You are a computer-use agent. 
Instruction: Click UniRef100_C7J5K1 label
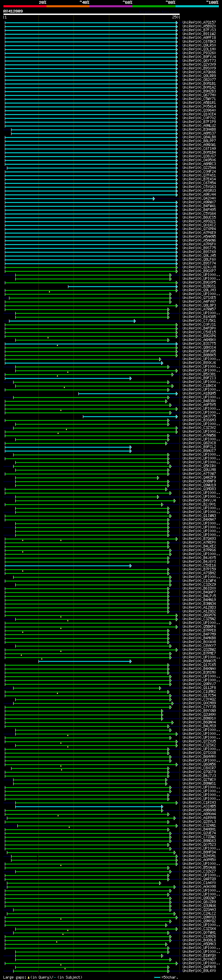click(199, 321)
